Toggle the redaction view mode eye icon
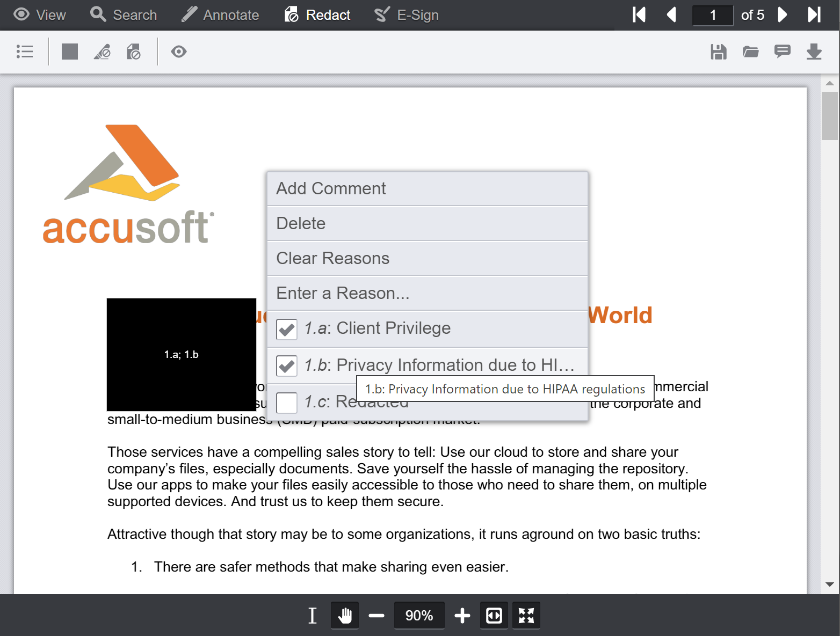Screen dimensions: 840x636 (179, 52)
